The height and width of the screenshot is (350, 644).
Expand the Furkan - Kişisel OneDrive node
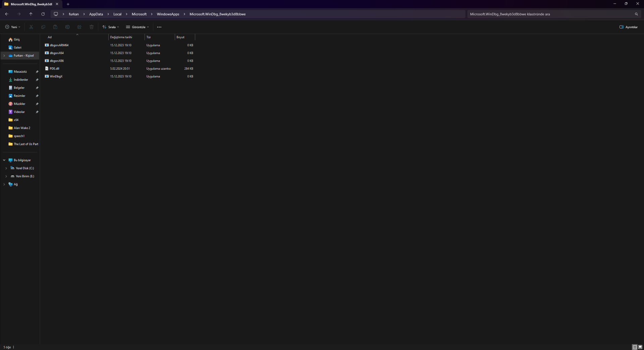click(x=4, y=56)
